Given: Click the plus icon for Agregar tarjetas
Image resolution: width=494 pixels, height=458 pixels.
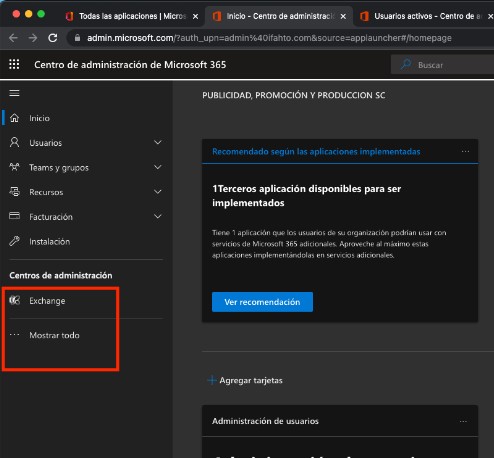Looking at the screenshot, I should click(x=212, y=380).
